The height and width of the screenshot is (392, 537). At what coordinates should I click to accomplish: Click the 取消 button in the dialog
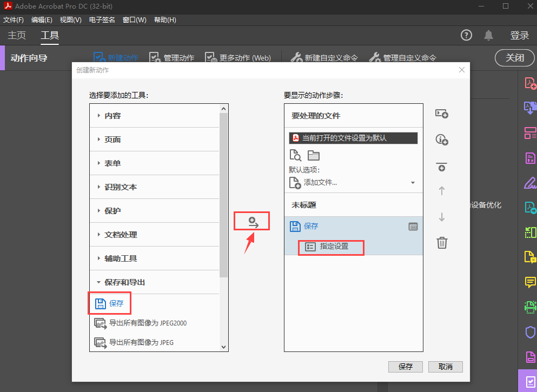click(446, 367)
